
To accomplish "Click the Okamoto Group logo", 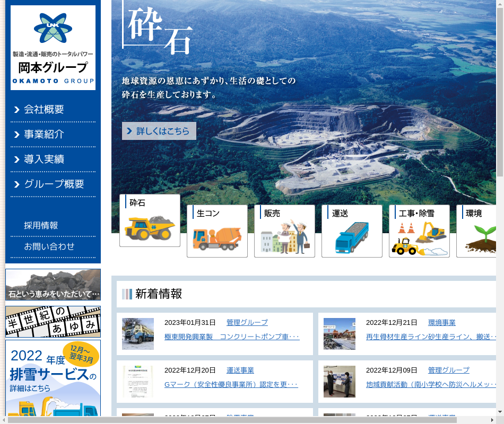I will tap(53, 48).
